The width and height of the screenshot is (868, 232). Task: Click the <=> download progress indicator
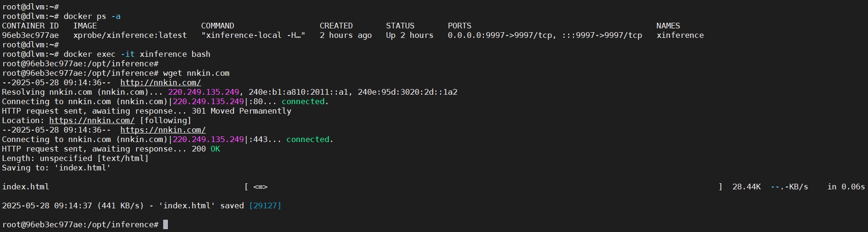coord(260,187)
